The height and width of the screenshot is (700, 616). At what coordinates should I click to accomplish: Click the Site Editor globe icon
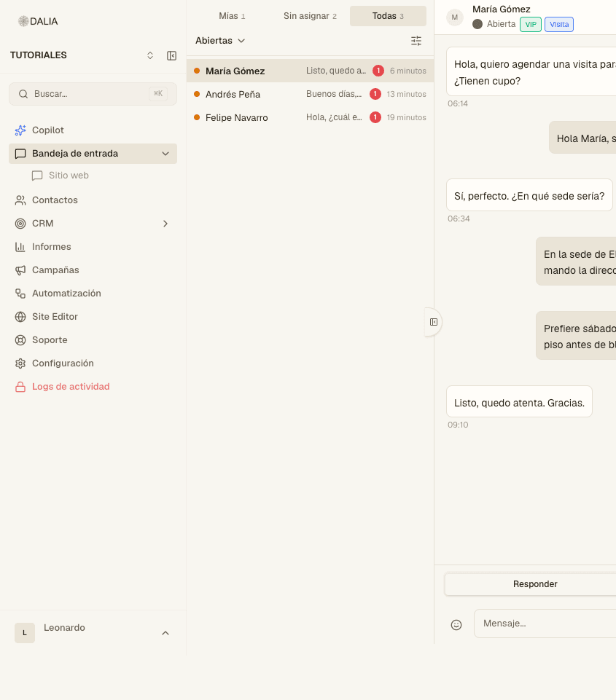[20, 317]
